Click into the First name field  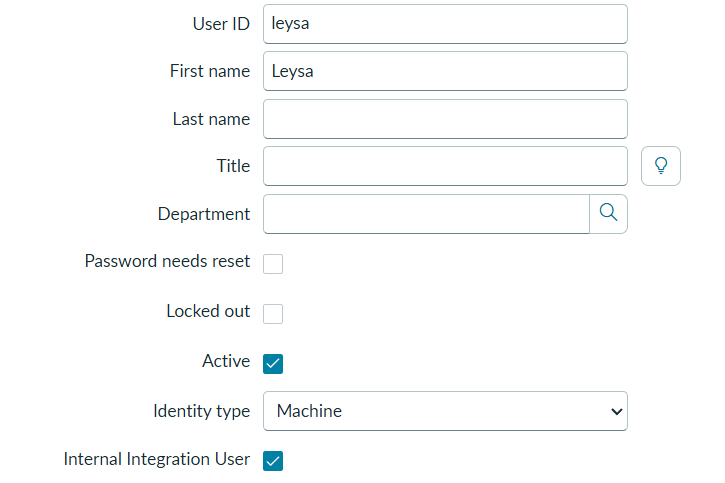point(445,71)
